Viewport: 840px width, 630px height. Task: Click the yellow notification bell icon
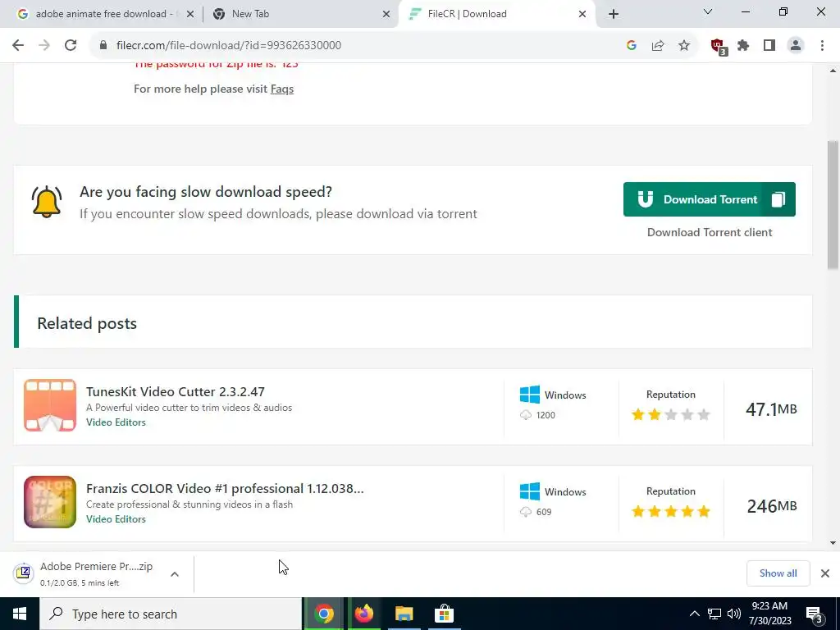(47, 202)
